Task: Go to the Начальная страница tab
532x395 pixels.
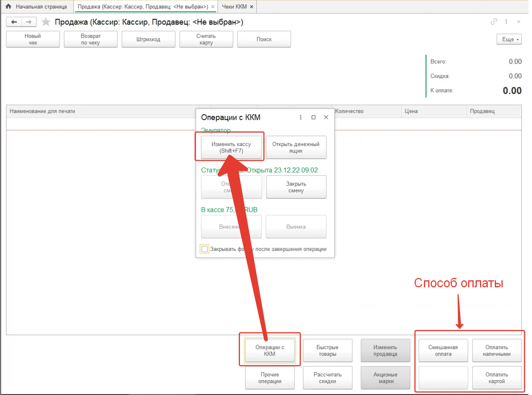Action: point(41,7)
